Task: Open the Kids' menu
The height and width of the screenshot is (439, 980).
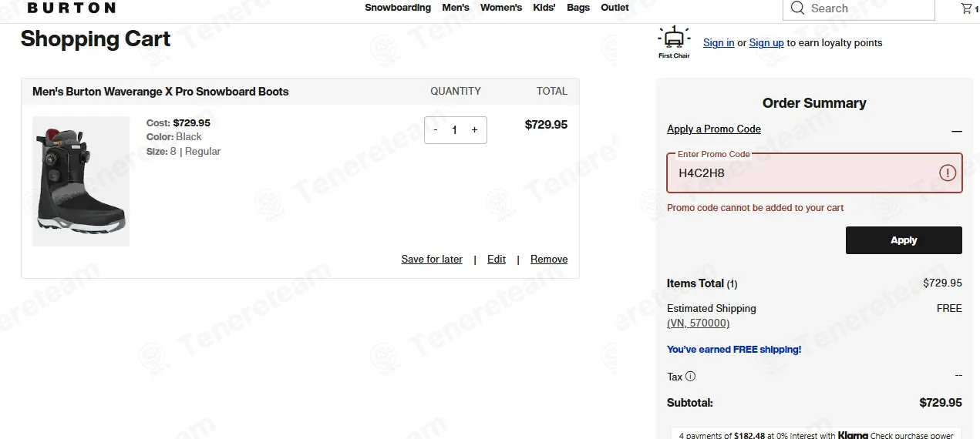Action: [544, 8]
